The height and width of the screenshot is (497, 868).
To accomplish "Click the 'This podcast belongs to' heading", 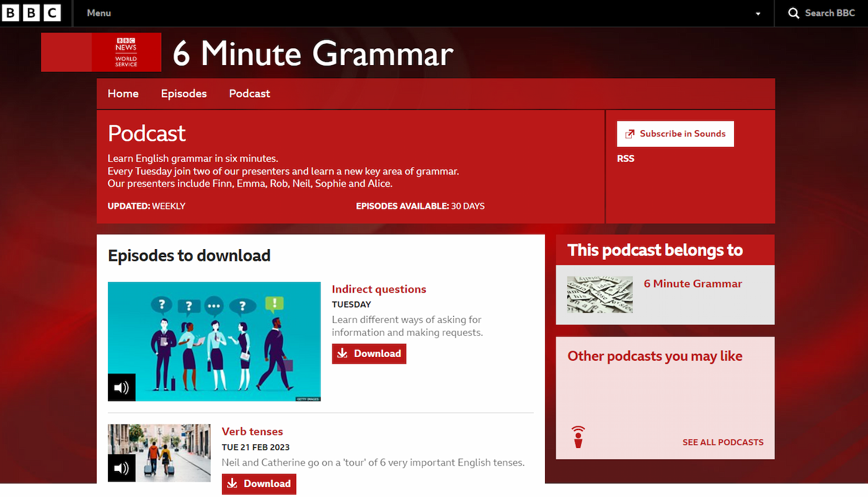I will coord(655,250).
